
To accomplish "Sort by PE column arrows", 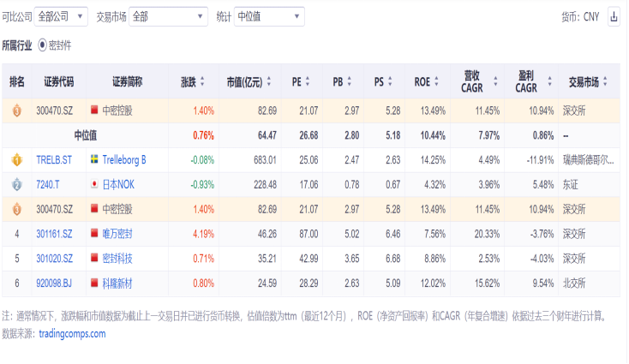I will [308, 81].
